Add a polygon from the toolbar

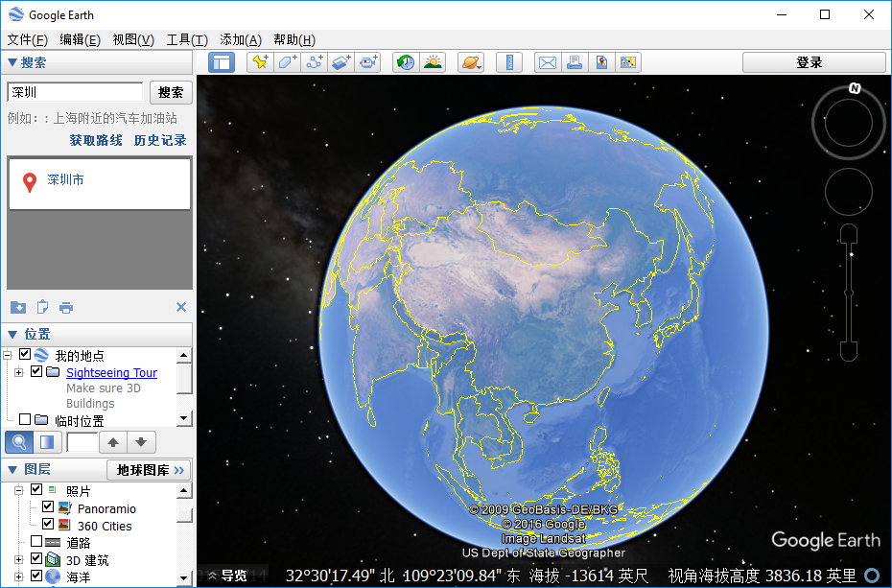coord(288,62)
